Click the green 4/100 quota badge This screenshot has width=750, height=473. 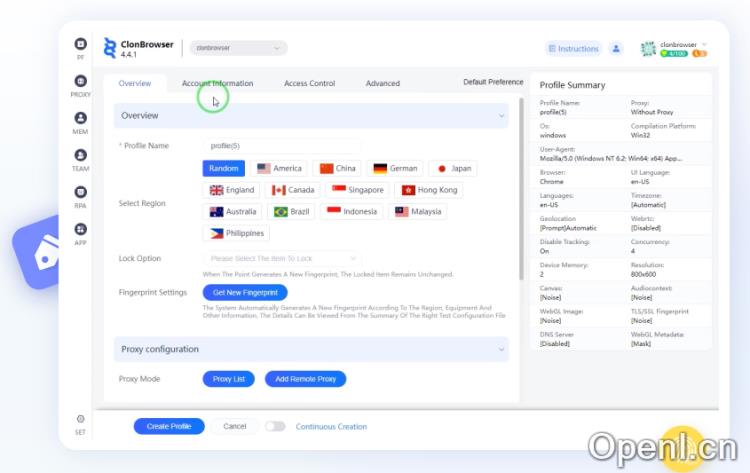tap(674, 54)
